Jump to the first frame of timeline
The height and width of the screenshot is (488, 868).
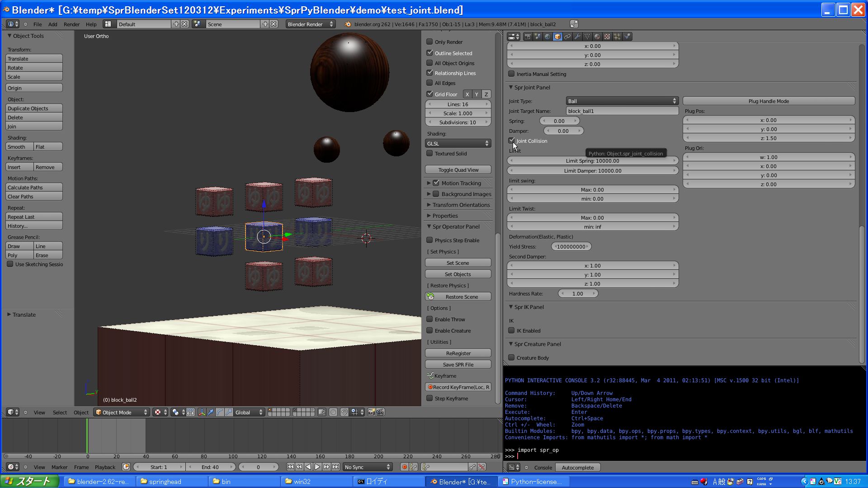(x=290, y=467)
